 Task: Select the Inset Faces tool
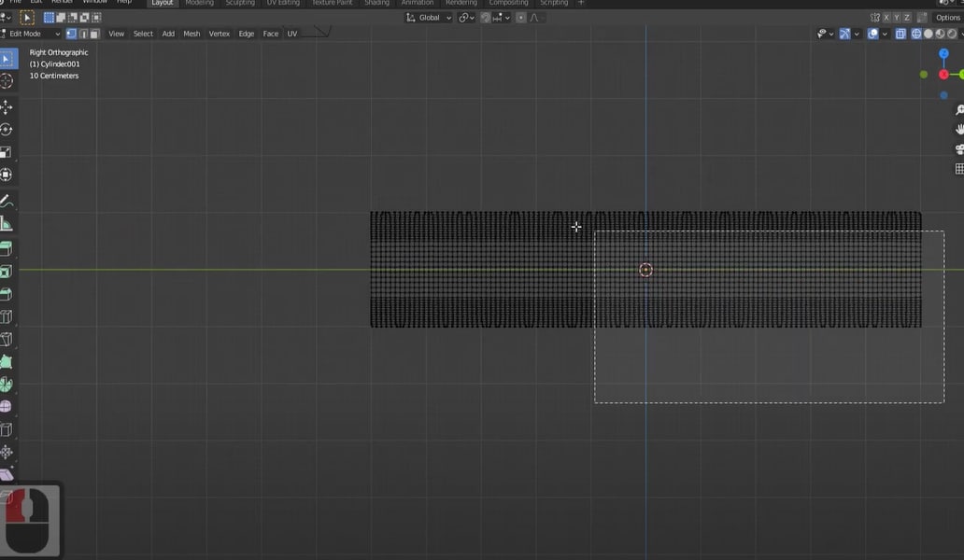pyautogui.click(x=7, y=272)
